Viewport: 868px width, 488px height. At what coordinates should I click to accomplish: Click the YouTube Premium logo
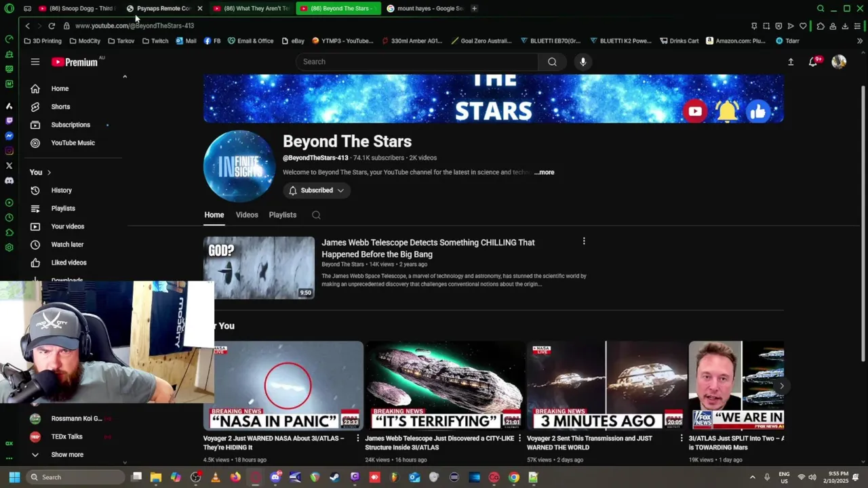75,62
